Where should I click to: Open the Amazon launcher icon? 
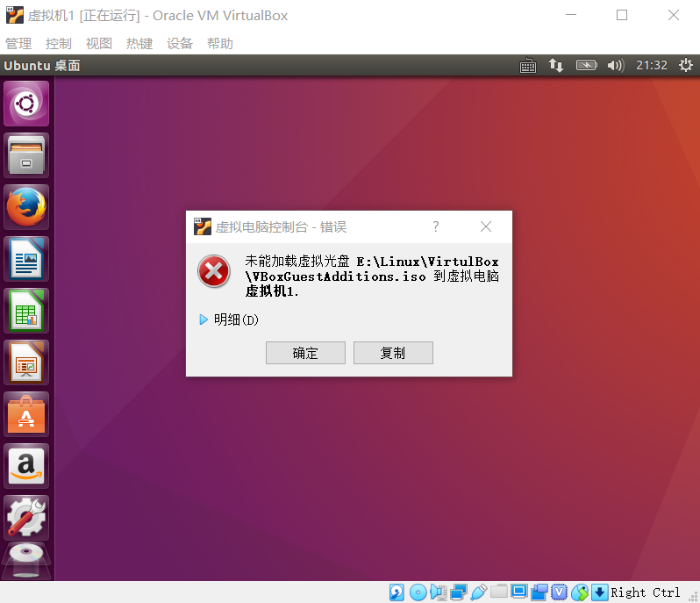point(26,466)
